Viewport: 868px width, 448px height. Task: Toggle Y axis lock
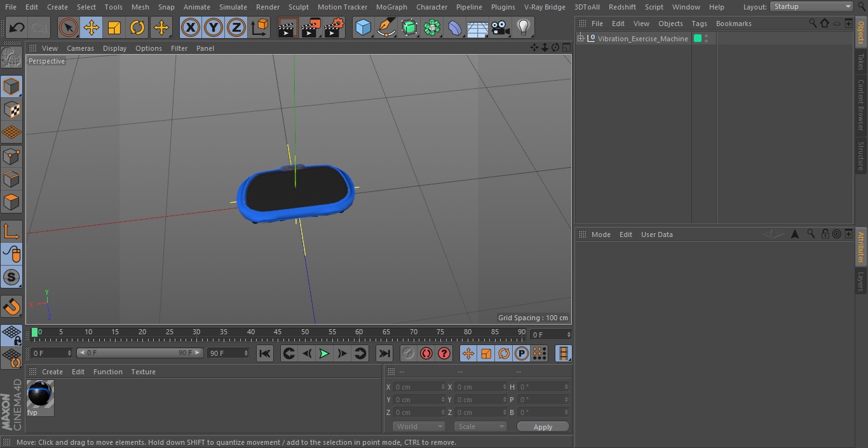(213, 27)
